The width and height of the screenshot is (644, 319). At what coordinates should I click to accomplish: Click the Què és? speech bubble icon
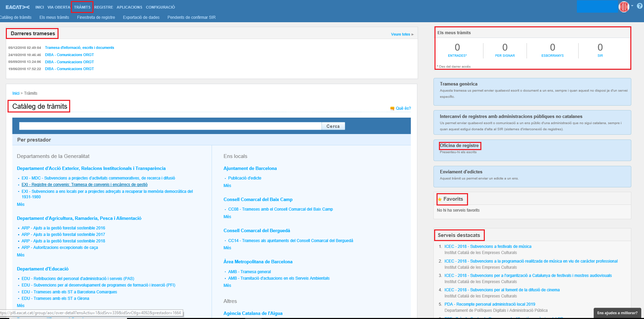392,108
